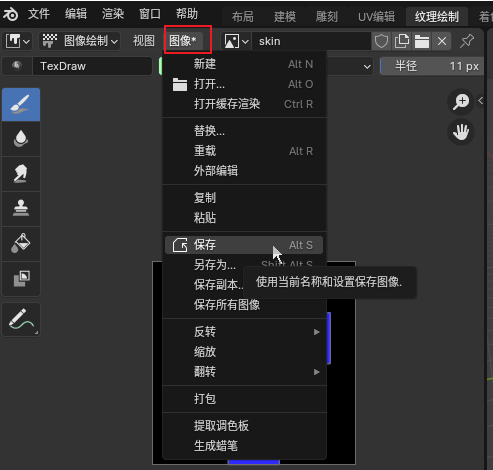The width and height of the screenshot is (493, 470).
Task: Choose 新建 from the image menu
Action: (244, 64)
